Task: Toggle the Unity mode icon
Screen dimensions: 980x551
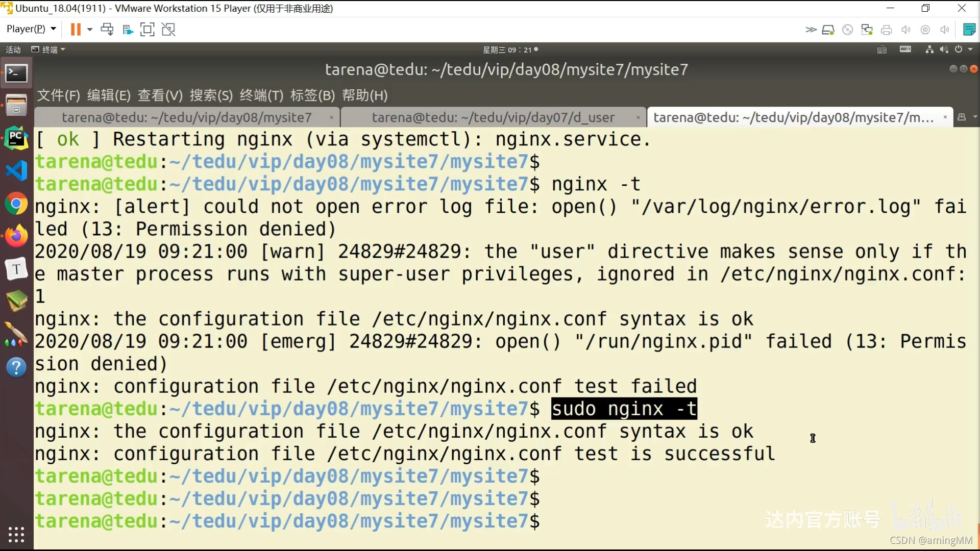Action: click(x=168, y=29)
